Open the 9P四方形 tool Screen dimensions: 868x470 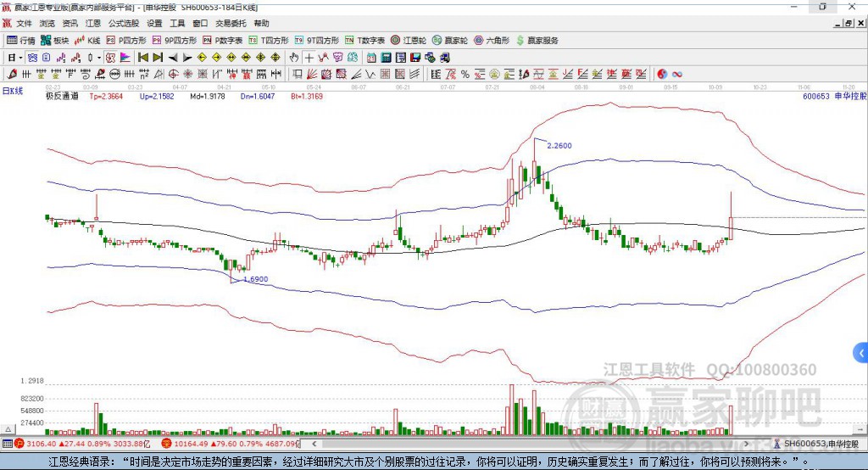click(175, 41)
